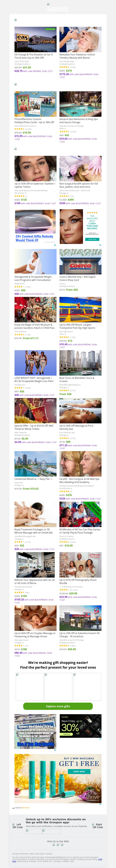Click AdChoices icon under the mascara reviews ad
116x868 pixels.
100,245
